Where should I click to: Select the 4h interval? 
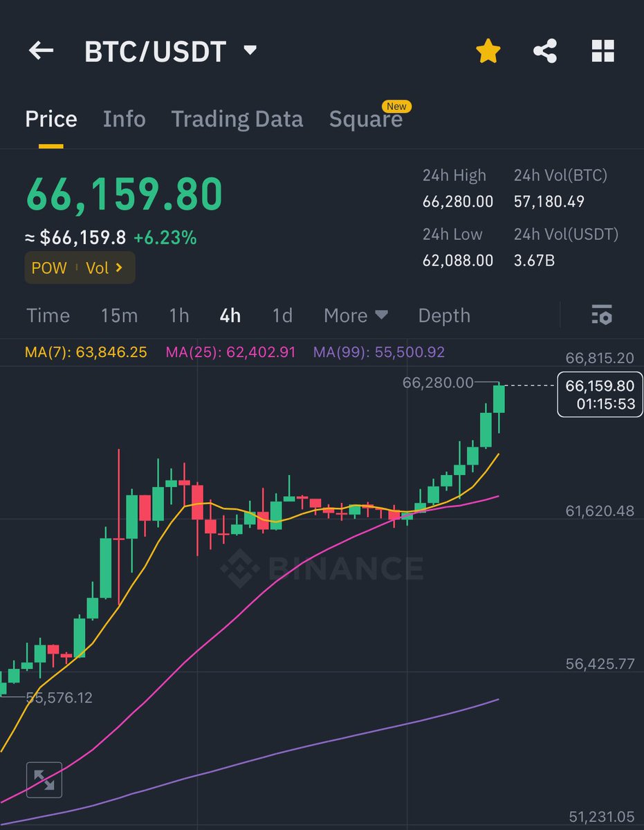tap(230, 315)
